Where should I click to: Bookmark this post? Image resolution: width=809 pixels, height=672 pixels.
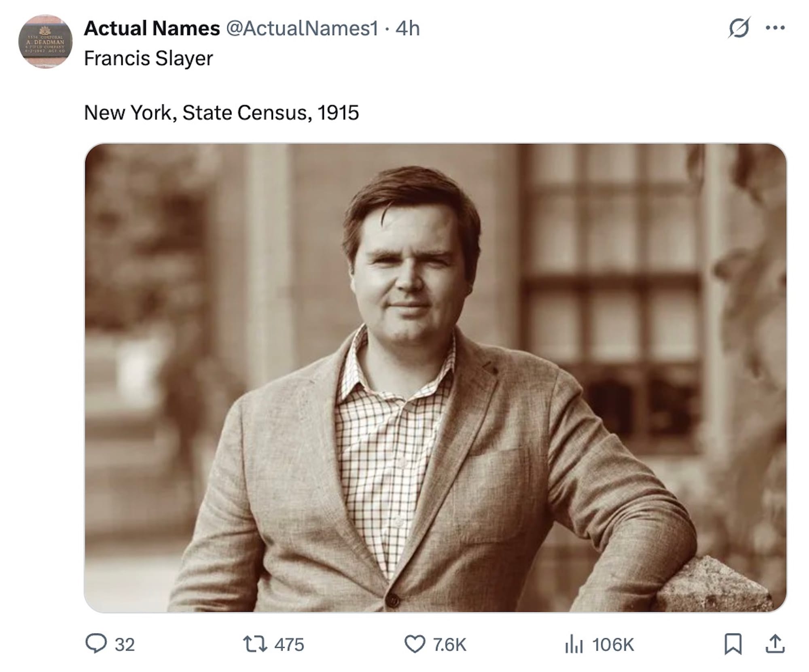point(733,644)
